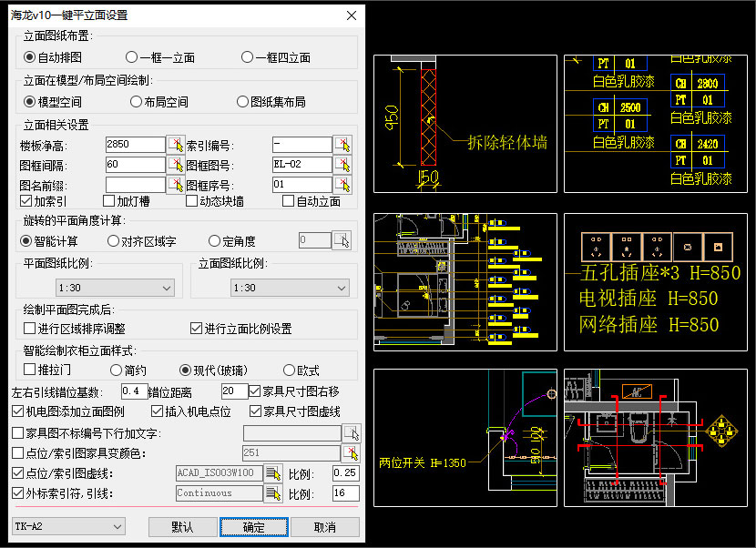Click the pick icon beside 图框图号 EL-02
Screen dimensions: 756x548
coord(344,165)
